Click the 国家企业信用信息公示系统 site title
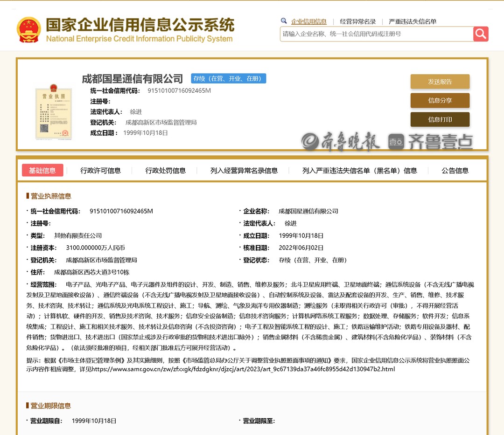This screenshot has width=504, height=435. [x=140, y=26]
